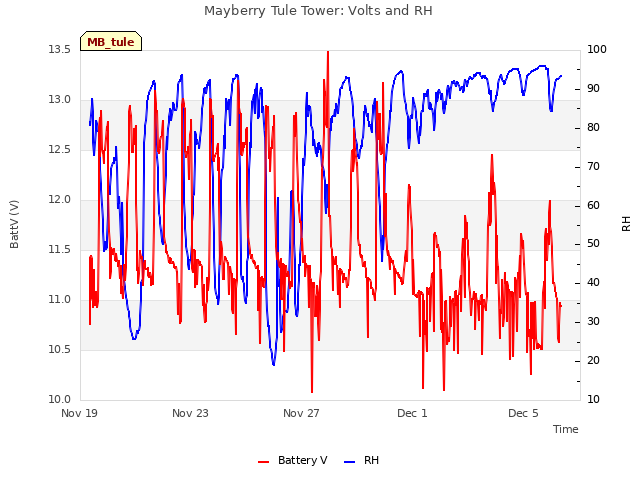Toggle the Battery V legend entry
This screenshot has width=640, height=480.
coord(293,460)
